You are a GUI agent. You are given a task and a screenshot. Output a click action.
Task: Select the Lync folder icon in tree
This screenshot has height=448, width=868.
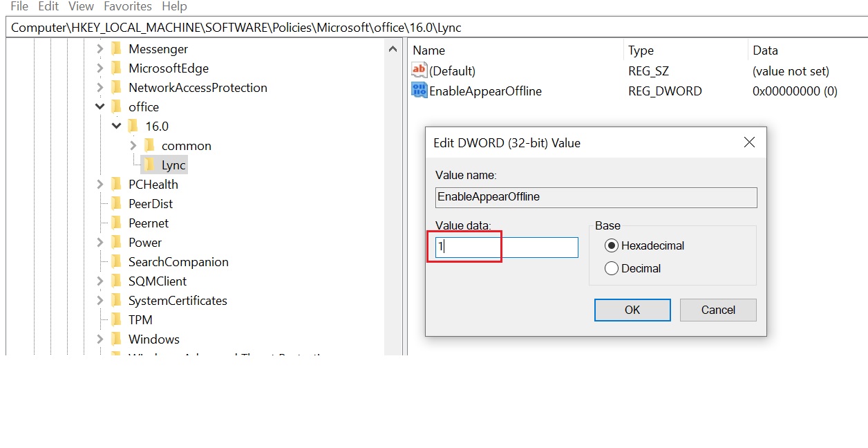coord(149,165)
